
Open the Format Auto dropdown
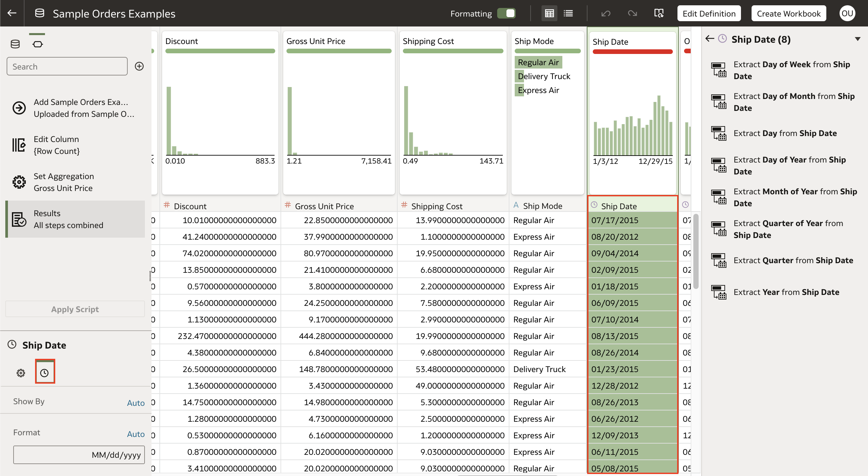pos(135,434)
